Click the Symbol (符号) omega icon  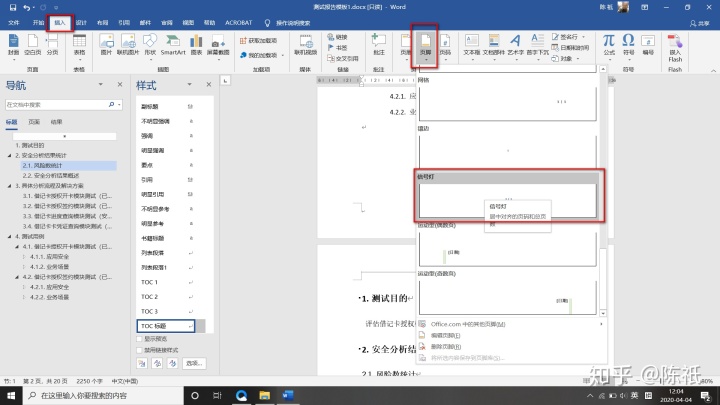pyautogui.click(x=628, y=40)
